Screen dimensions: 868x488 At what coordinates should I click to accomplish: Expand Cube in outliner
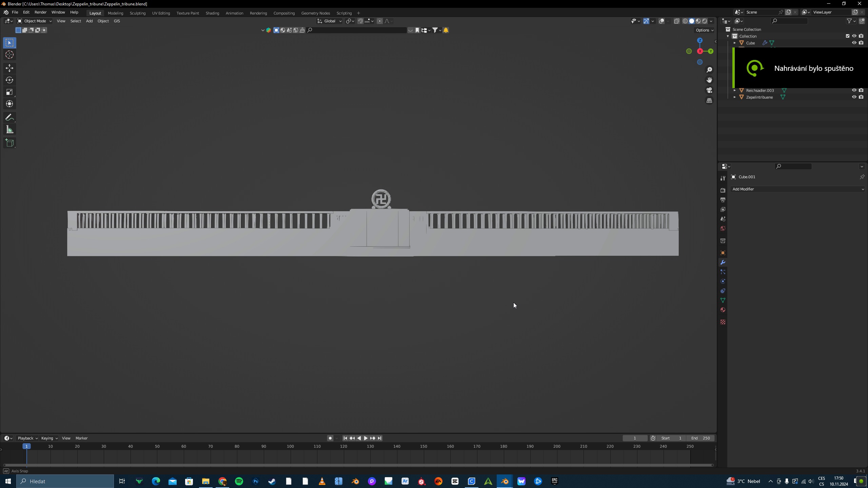pyautogui.click(x=735, y=43)
